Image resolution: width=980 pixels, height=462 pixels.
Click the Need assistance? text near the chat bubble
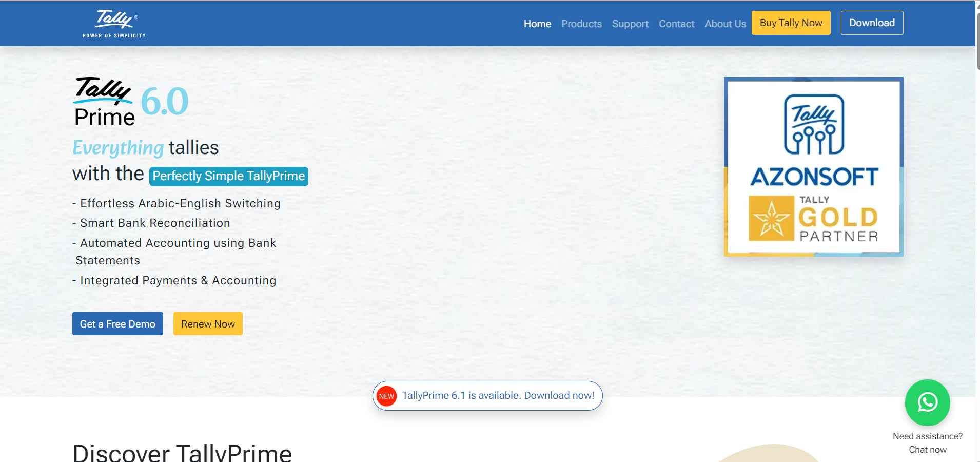pyautogui.click(x=927, y=436)
